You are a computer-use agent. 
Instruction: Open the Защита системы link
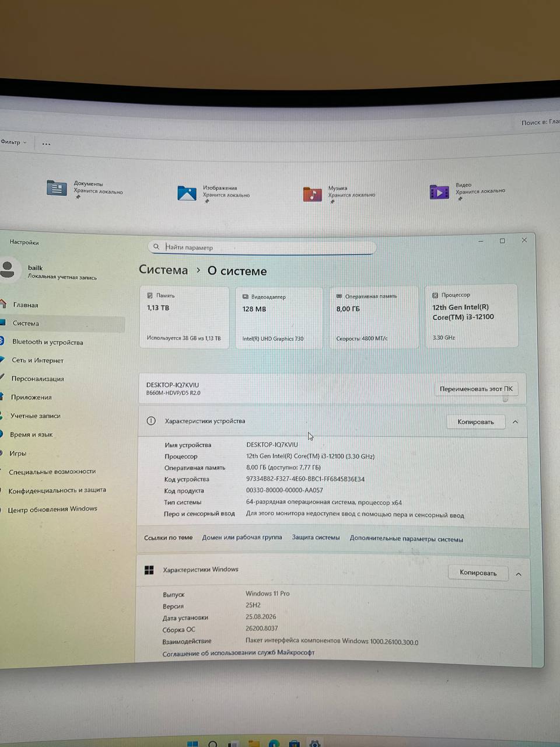tap(316, 537)
